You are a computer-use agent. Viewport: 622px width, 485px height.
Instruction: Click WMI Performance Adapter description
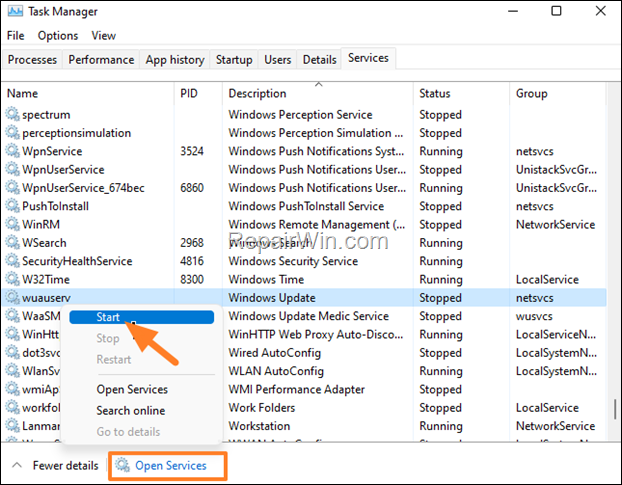(296, 389)
